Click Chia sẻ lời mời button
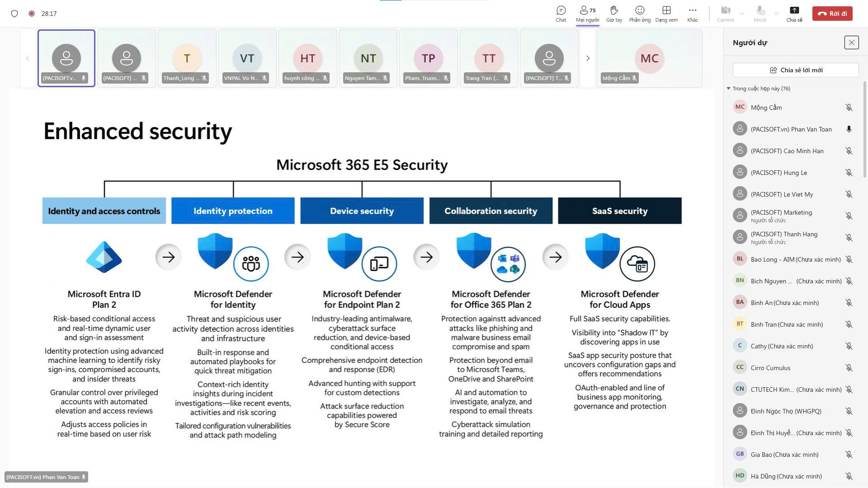This screenshot has width=868, height=488. coord(796,70)
